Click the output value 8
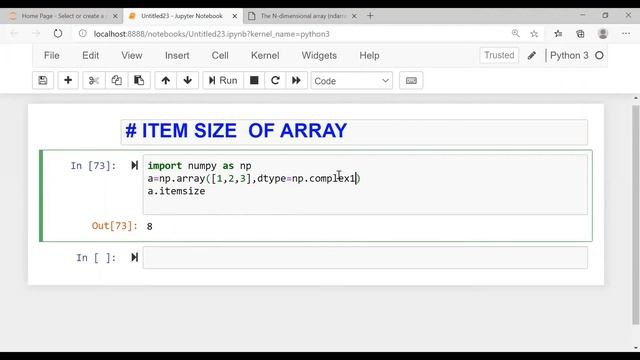 pos(150,227)
